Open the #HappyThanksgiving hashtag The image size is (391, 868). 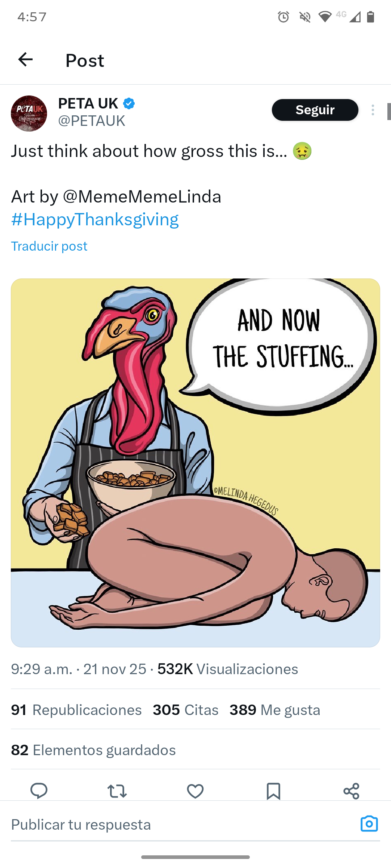tap(95, 219)
